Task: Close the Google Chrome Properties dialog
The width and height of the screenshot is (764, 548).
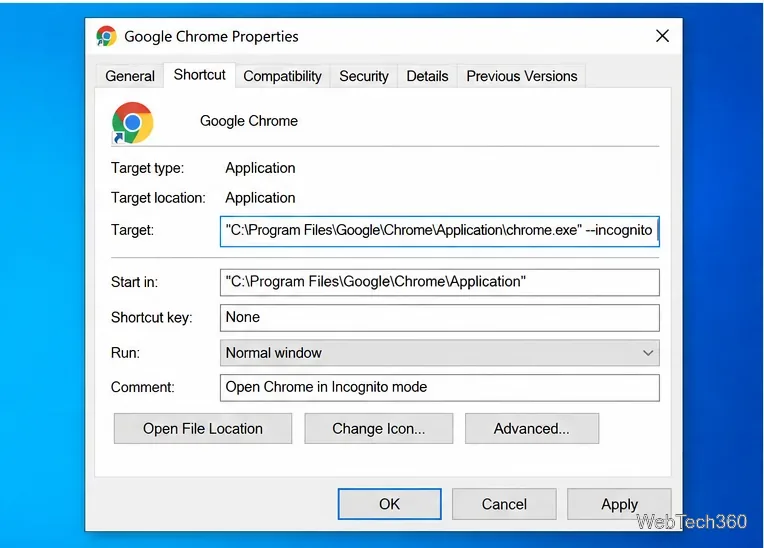Action: click(x=662, y=36)
